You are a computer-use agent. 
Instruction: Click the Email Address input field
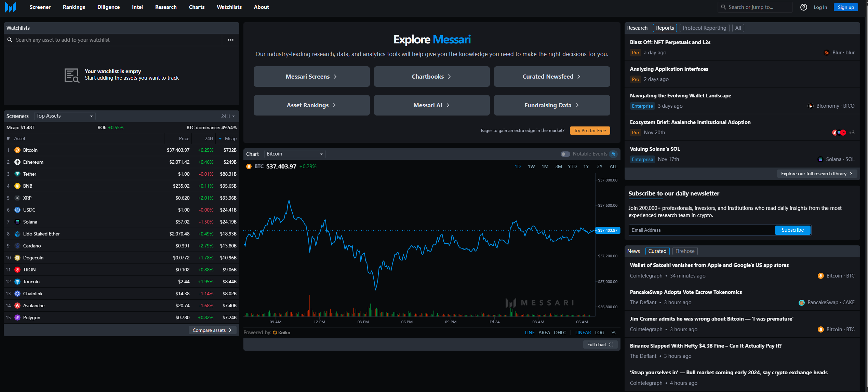[702, 230]
